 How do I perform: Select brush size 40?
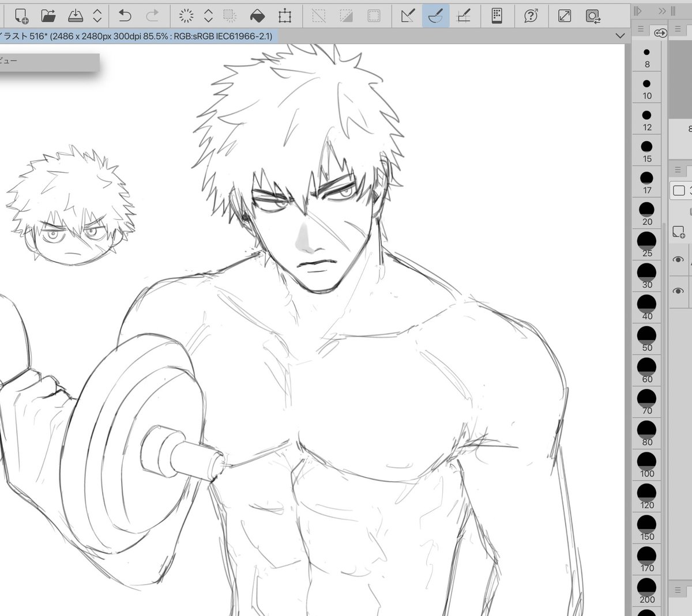[647, 308]
